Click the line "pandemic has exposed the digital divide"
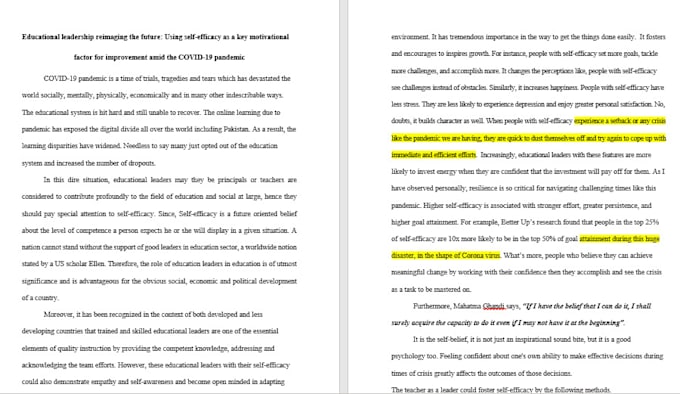This screenshot has width=680, height=394. [x=159, y=129]
